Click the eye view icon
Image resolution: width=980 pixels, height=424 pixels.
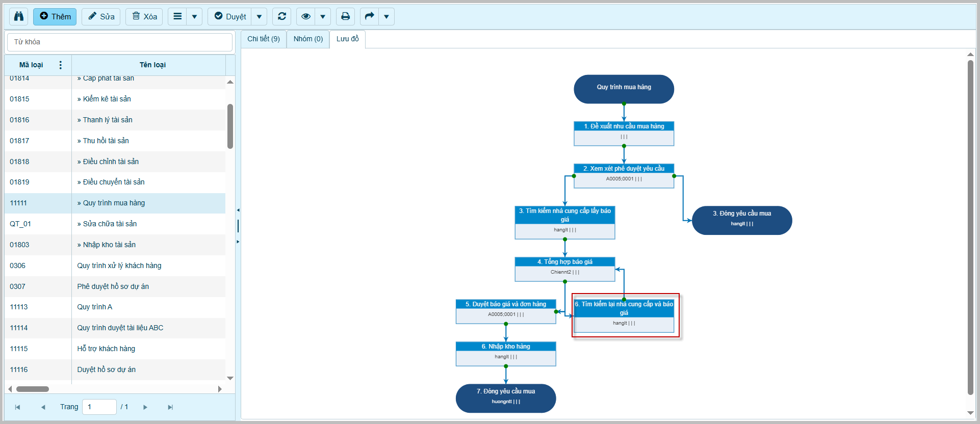click(x=305, y=16)
